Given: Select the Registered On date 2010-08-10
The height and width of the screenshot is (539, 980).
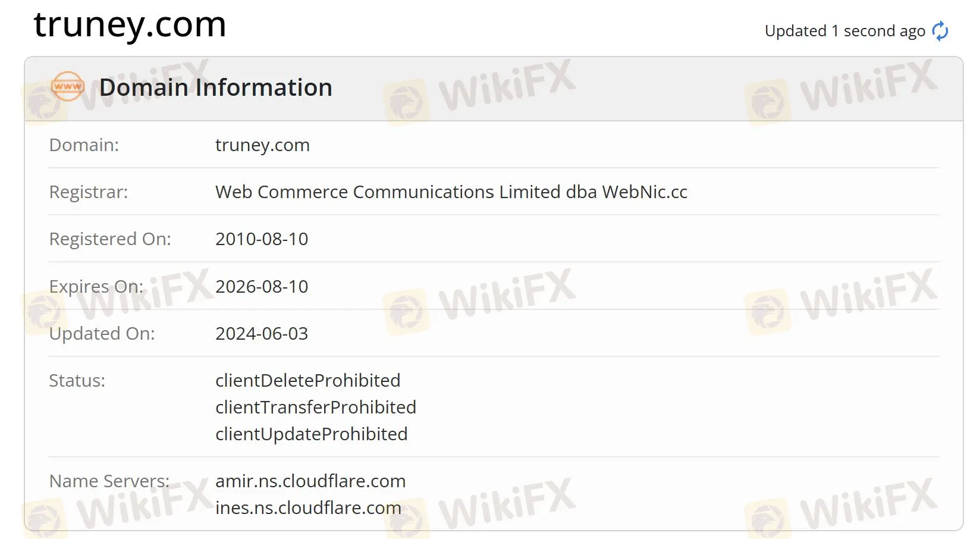Looking at the screenshot, I should (x=262, y=239).
